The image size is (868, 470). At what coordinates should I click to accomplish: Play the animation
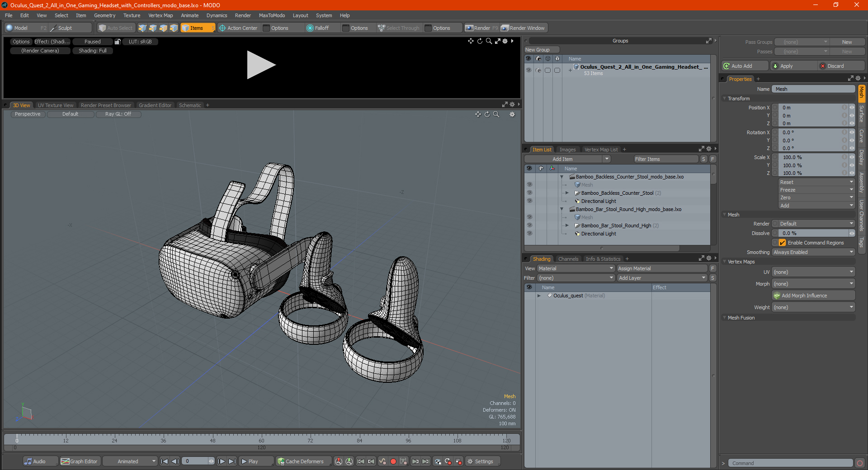click(255, 461)
